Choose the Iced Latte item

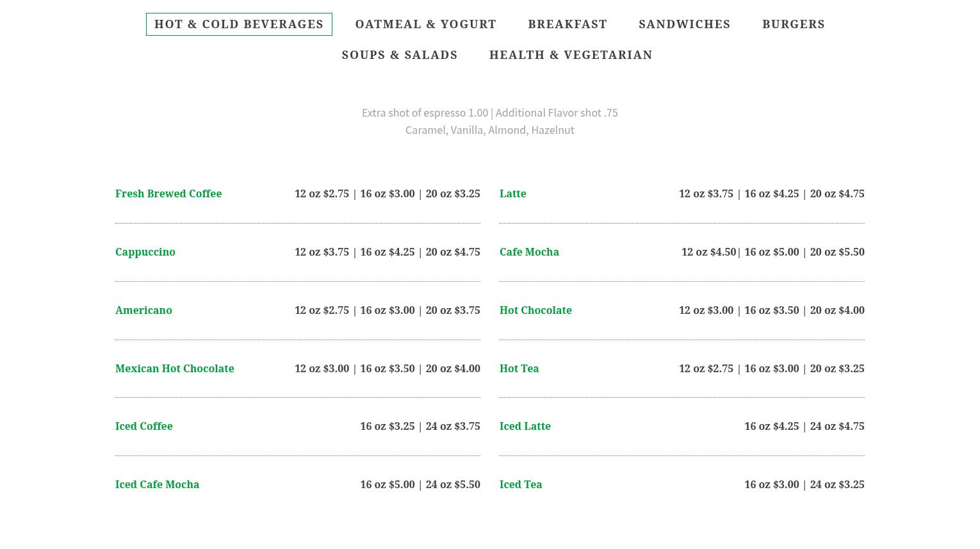[525, 426]
